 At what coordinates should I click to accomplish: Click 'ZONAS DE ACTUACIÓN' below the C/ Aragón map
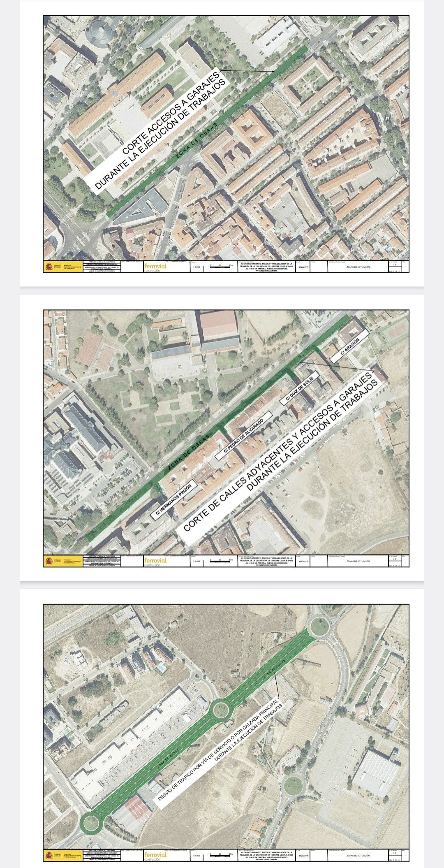click(358, 561)
